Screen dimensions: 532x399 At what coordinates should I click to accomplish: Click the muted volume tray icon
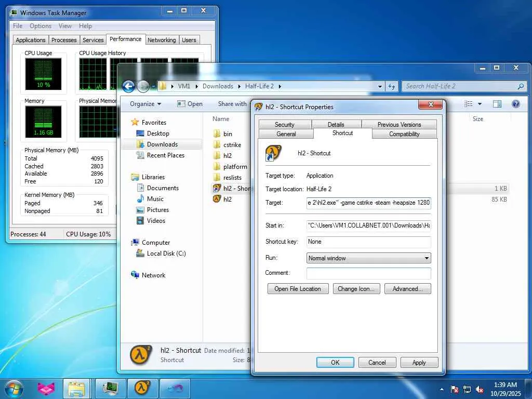[x=480, y=390]
